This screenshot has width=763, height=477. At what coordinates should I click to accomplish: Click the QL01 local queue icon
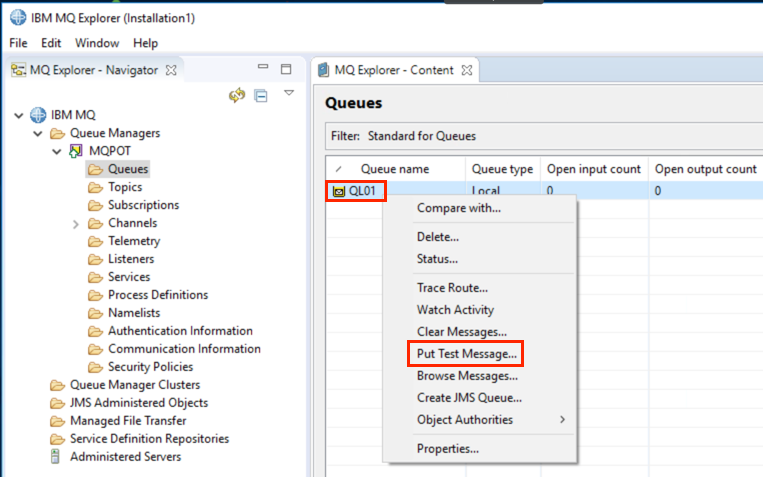pyautogui.click(x=339, y=191)
